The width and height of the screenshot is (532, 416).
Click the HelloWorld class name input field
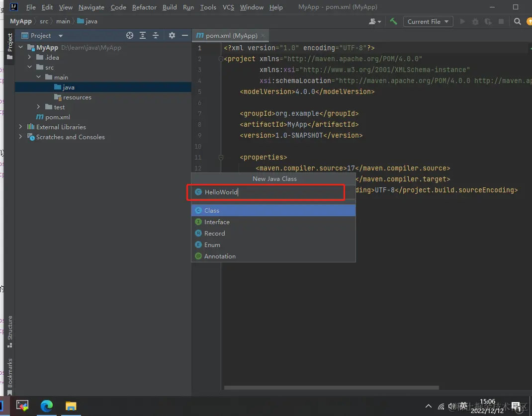pyautogui.click(x=268, y=192)
